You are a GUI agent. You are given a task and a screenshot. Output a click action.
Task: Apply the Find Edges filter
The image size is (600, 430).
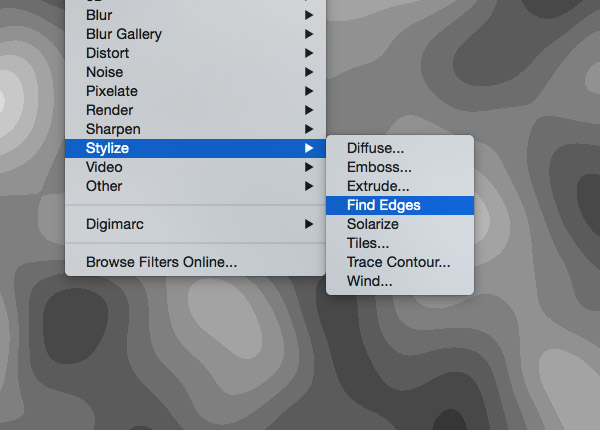tap(384, 205)
